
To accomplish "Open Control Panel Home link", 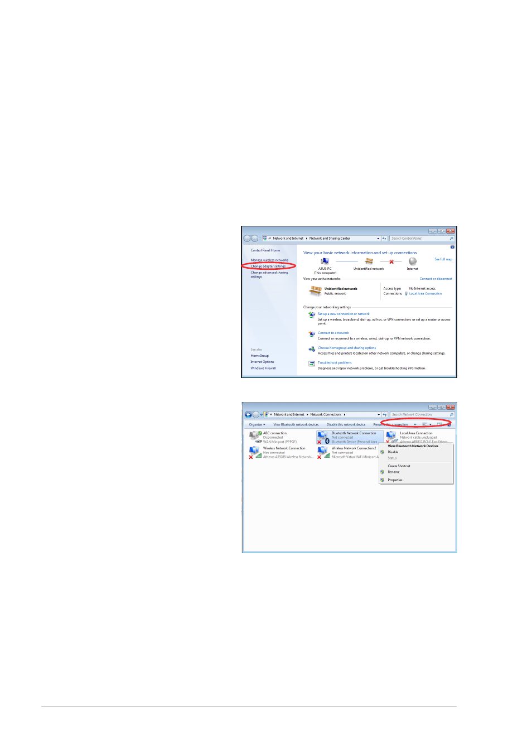I will [265, 250].
